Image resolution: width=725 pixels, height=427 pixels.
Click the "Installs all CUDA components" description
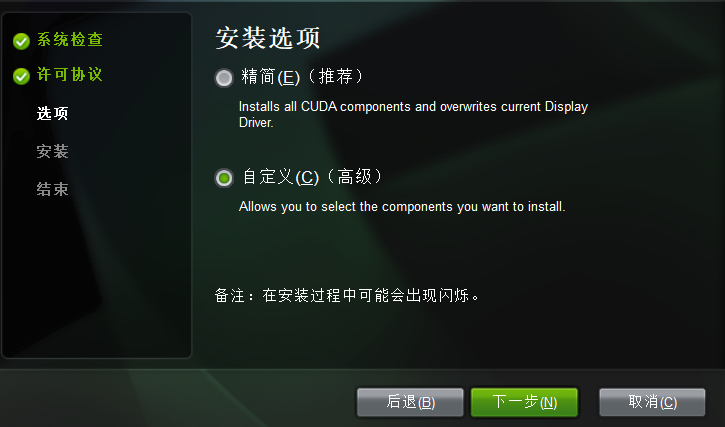(413, 114)
